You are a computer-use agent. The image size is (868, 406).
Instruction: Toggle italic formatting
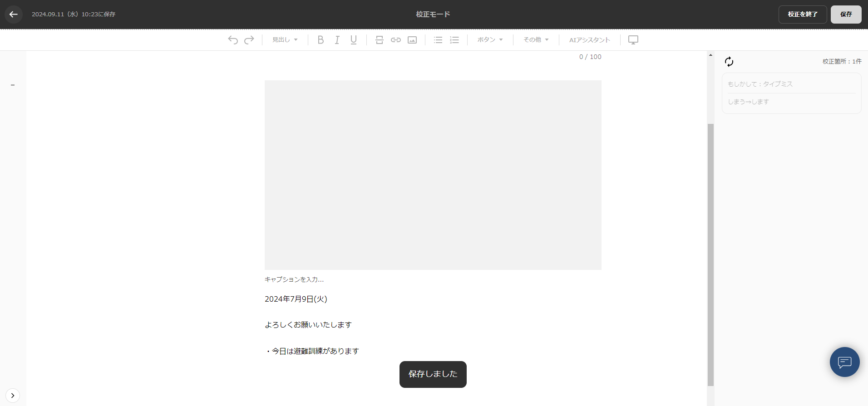337,40
